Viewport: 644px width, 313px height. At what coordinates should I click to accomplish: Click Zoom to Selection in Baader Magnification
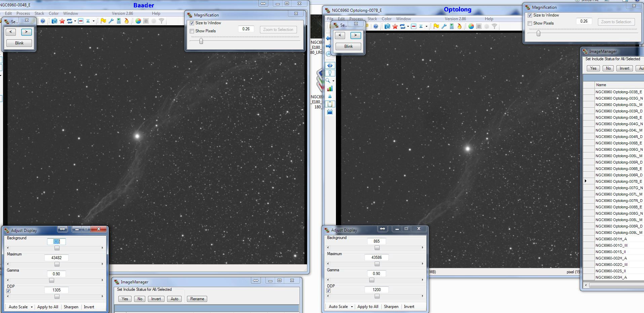[278, 30]
